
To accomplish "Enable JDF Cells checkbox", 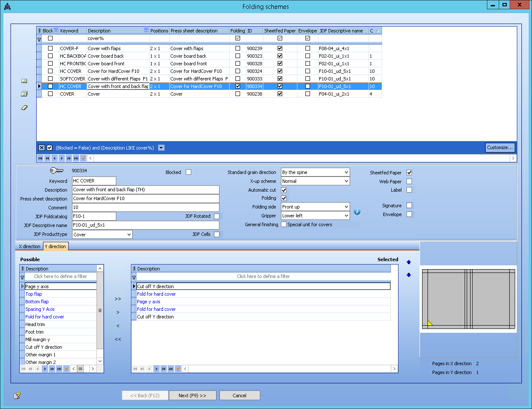I will click(217, 234).
